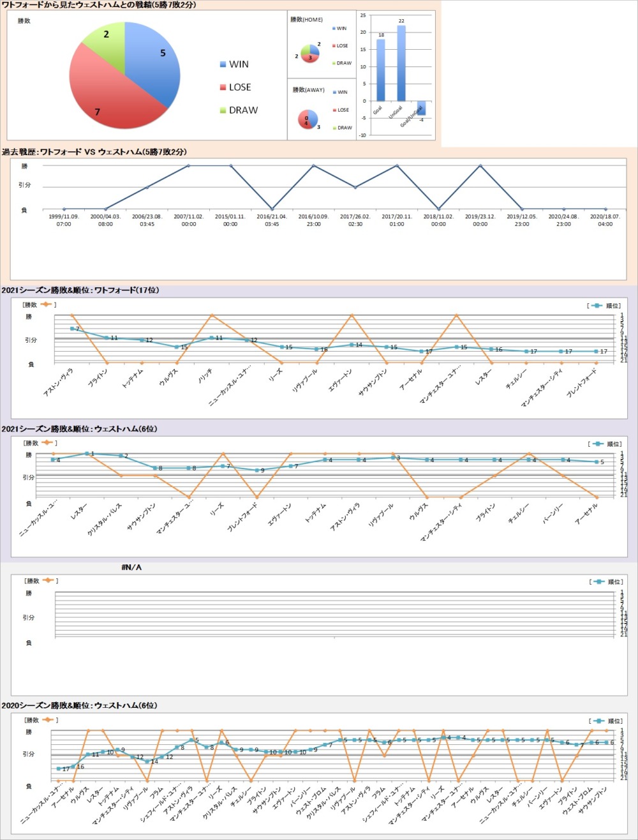Click the negative bar labeled -4
Screen dimensions: 638x840
pyautogui.click(x=422, y=108)
